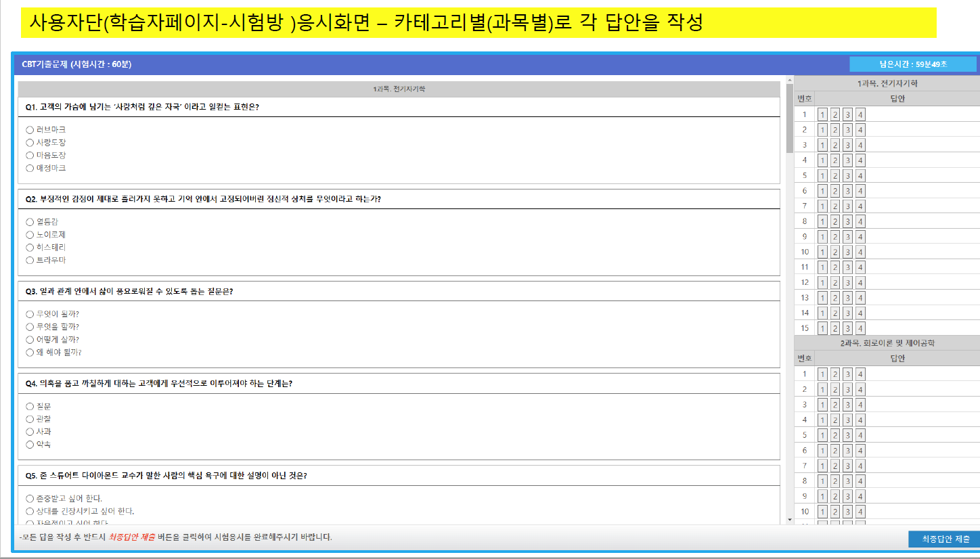
Task: Click the question list scrollbar up arrow
Action: point(790,80)
